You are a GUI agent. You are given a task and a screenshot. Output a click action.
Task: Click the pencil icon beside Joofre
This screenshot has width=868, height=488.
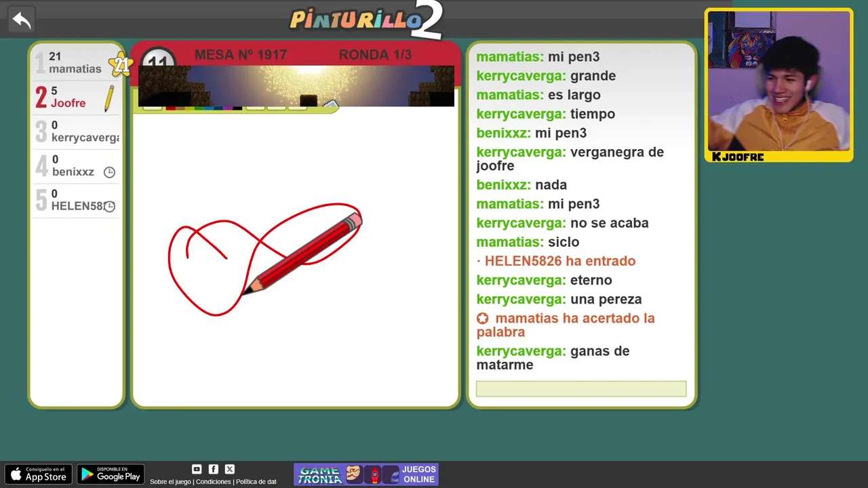[108, 99]
